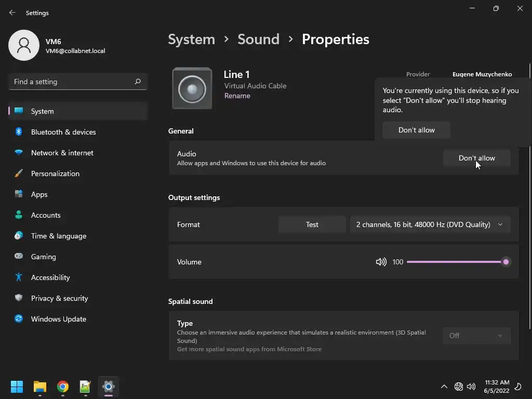Screen dimensions: 532x399
Task: Click the back arrow in Settings
Action: tap(12, 12)
